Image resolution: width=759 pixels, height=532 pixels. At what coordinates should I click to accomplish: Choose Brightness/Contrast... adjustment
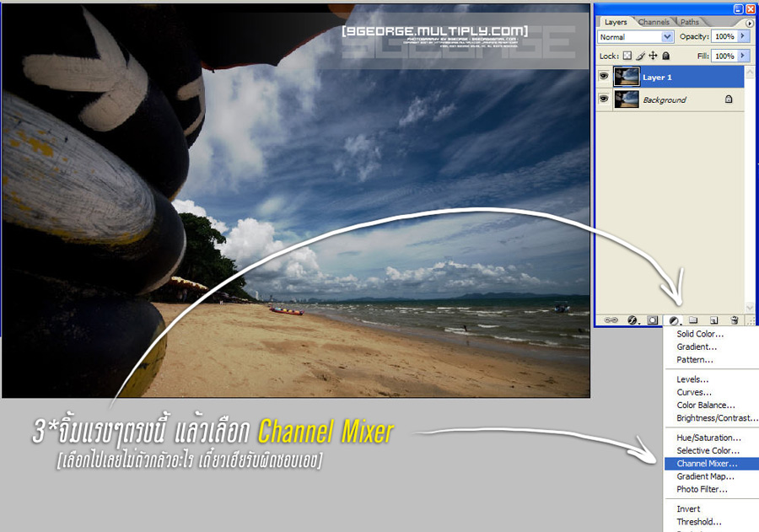click(x=712, y=418)
